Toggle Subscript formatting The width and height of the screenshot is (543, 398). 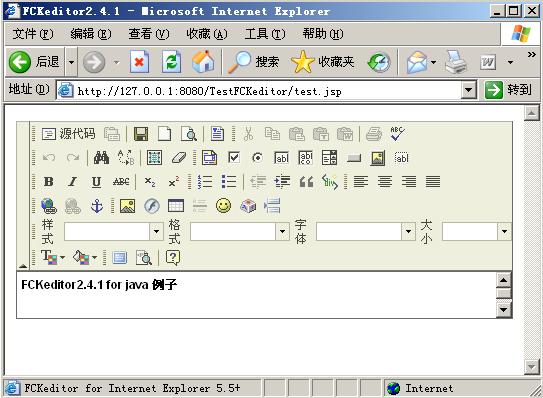[150, 182]
